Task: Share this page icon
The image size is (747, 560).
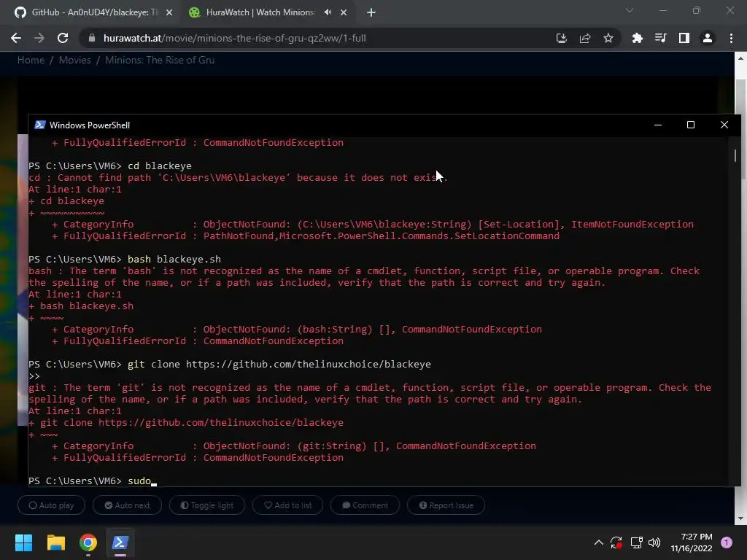Action: point(584,38)
